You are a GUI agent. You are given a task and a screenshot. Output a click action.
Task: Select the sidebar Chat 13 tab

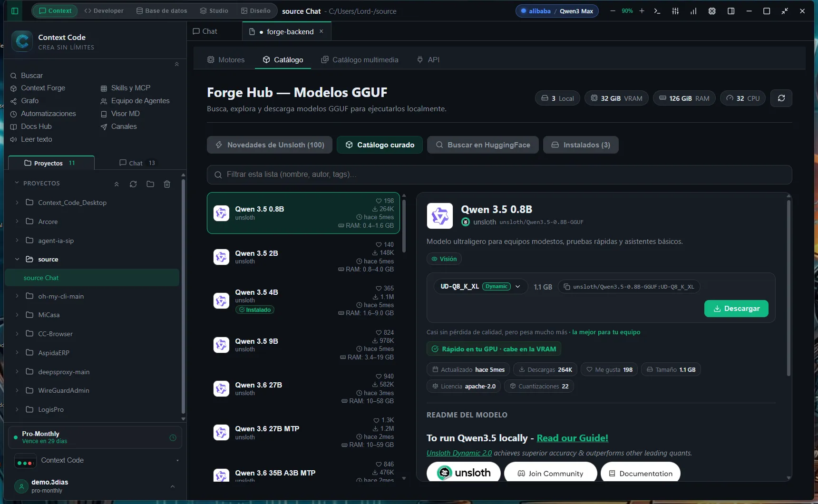tap(137, 163)
